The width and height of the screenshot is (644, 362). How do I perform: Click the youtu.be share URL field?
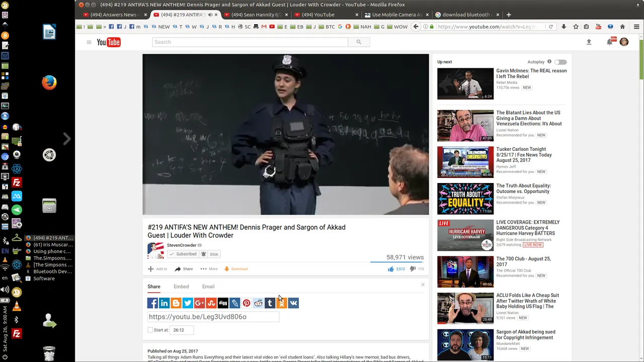tap(213, 317)
